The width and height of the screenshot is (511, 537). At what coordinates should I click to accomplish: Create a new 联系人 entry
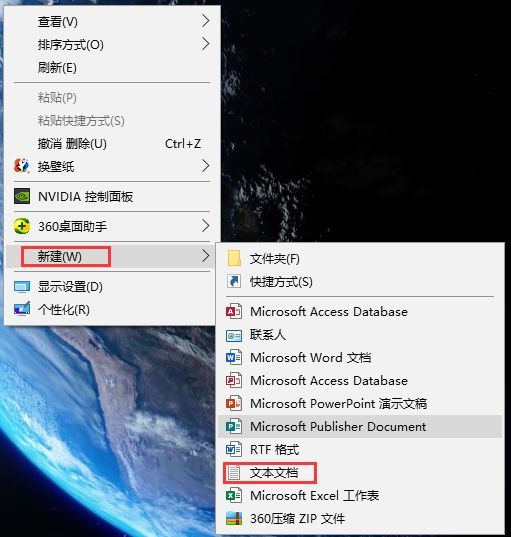click(360, 335)
